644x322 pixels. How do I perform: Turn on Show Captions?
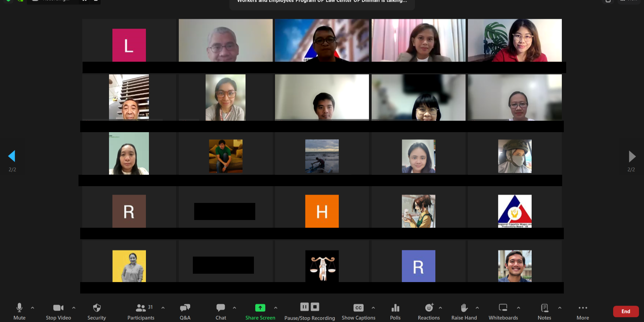[x=358, y=311]
